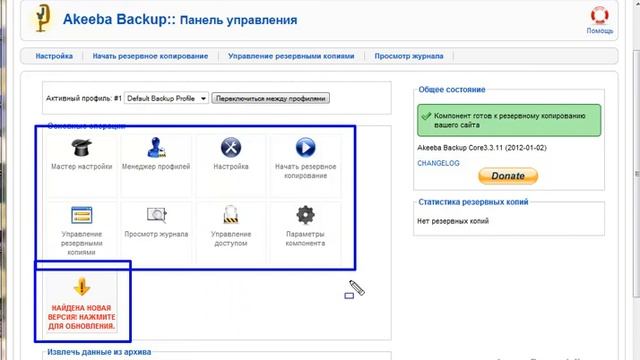Open Управление резервными копиями icon
640x360 pixels.
tap(82, 215)
